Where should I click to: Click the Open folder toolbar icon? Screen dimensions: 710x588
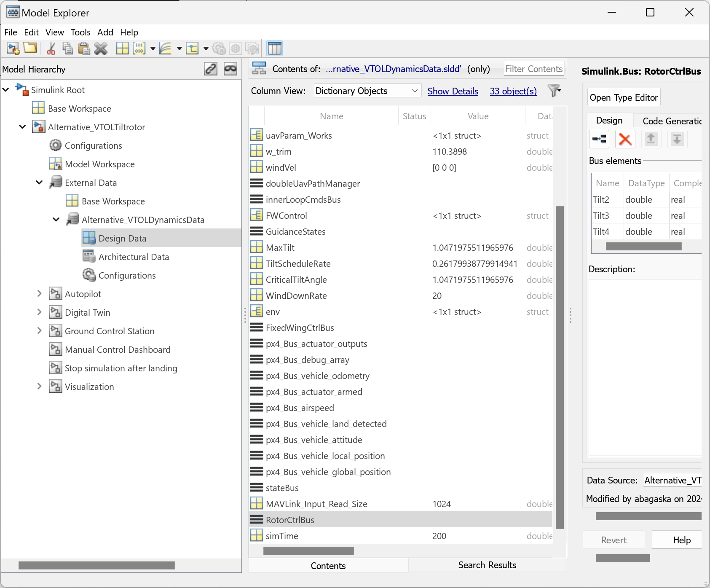30,48
